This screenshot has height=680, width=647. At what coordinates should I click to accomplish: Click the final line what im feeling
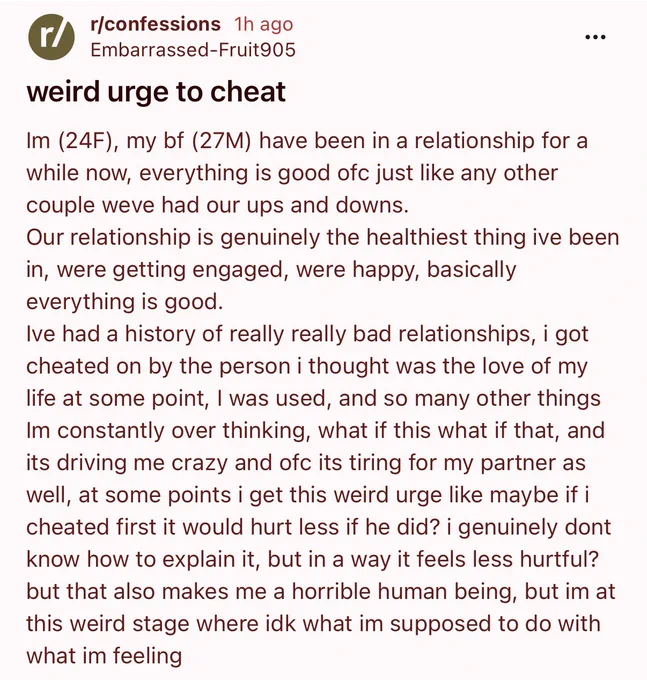click(104, 655)
